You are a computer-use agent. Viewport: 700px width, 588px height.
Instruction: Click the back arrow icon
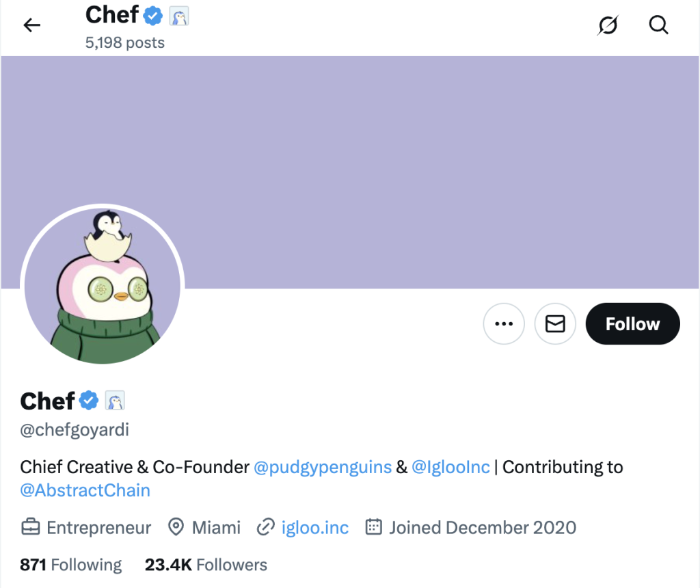[x=32, y=25]
